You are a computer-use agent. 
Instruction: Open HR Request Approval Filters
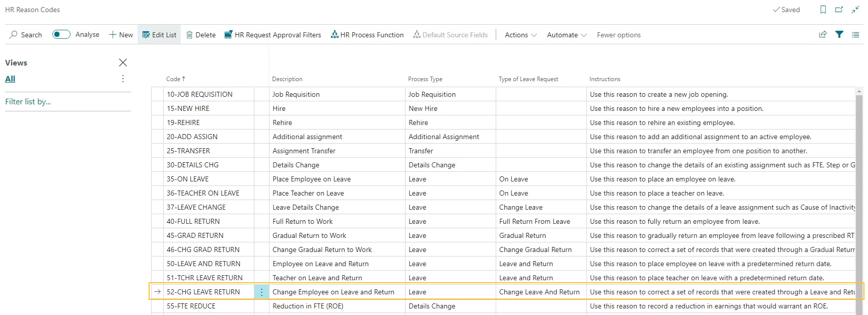273,35
